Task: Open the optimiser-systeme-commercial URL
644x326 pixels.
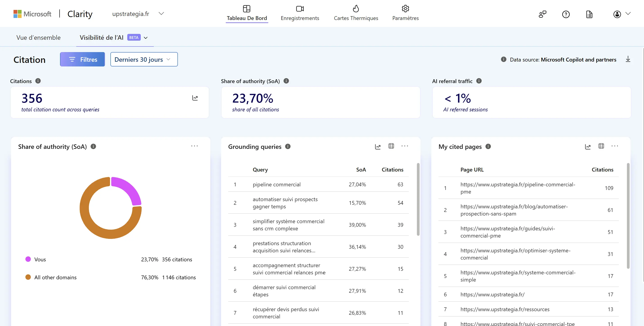Action: click(x=515, y=254)
